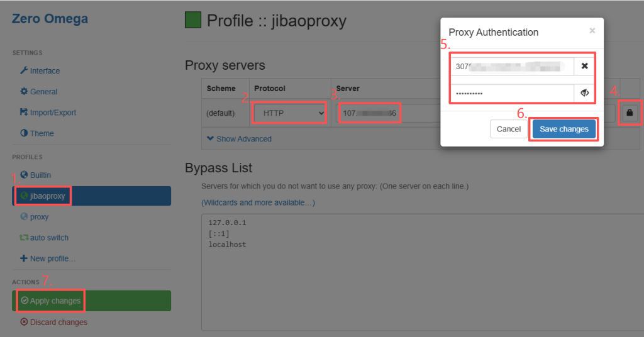Open the Wildcards and more available link
The image size is (644, 337).
258,202
